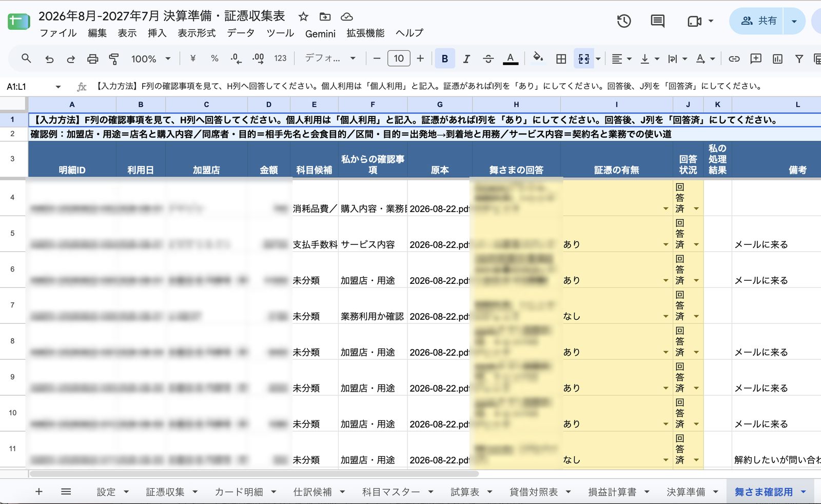Image resolution: width=821 pixels, height=504 pixels.
Task: Insert a comment from toolbar
Action: click(756, 59)
